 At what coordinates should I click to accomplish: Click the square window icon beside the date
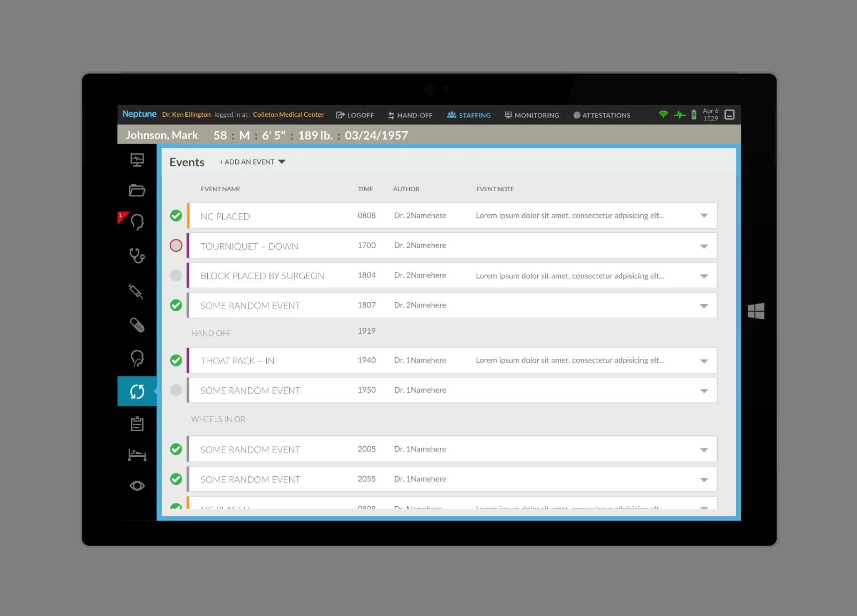(x=730, y=115)
